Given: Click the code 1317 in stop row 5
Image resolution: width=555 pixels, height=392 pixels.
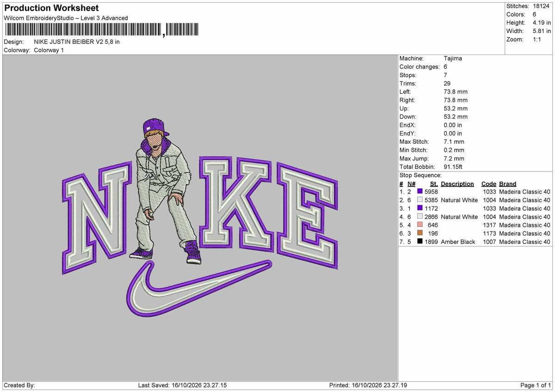Looking at the screenshot, I should pos(489,225).
